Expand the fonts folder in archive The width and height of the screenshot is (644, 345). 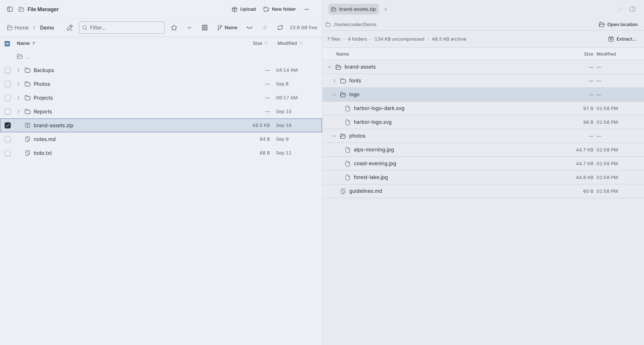334,81
